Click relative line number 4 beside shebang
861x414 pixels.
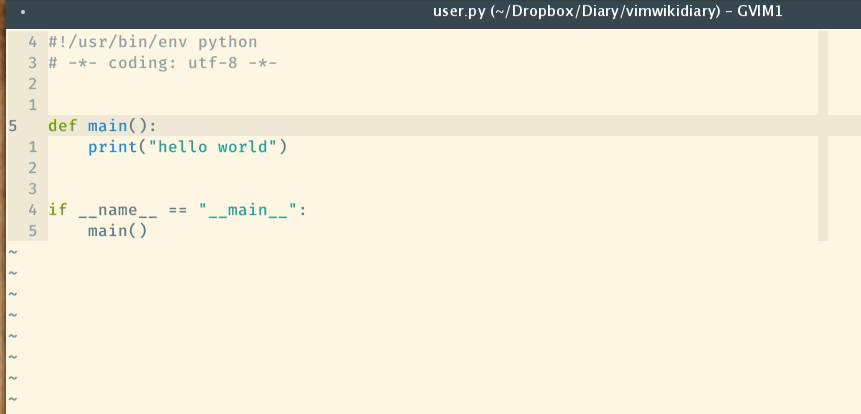pyautogui.click(x=33, y=42)
